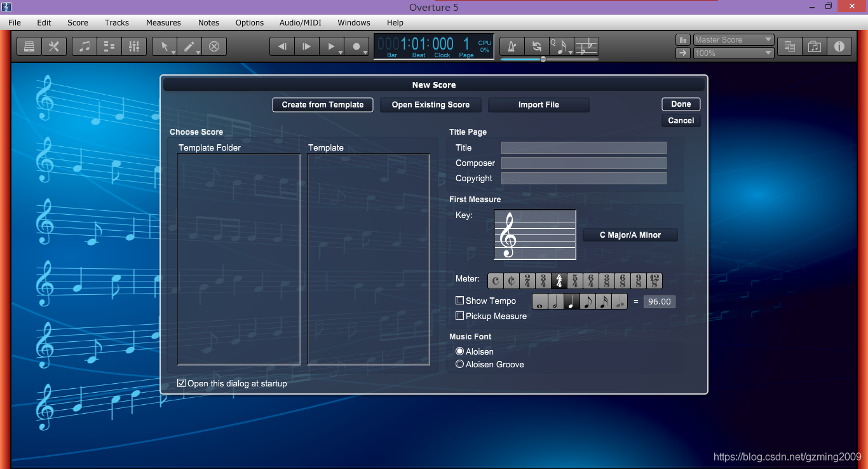Select the arrow pointer tool
This screenshot has height=469, width=868.
(163, 46)
